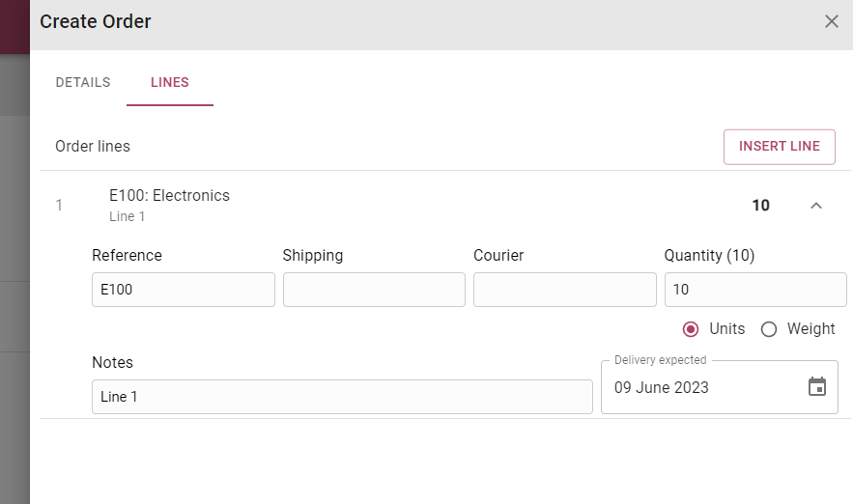Click the Units label text
The width and height of the screenshot is (853, 504).
pos(726,329)
